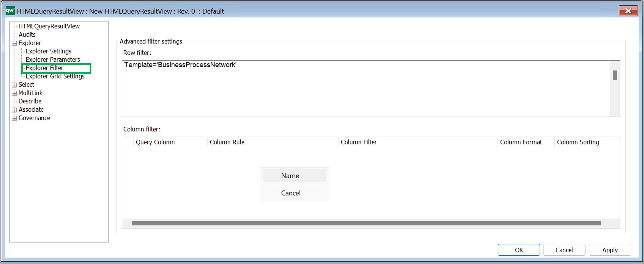
Task: Click the Row filter vertical scrollbar thumb
Action: (615, 75)
